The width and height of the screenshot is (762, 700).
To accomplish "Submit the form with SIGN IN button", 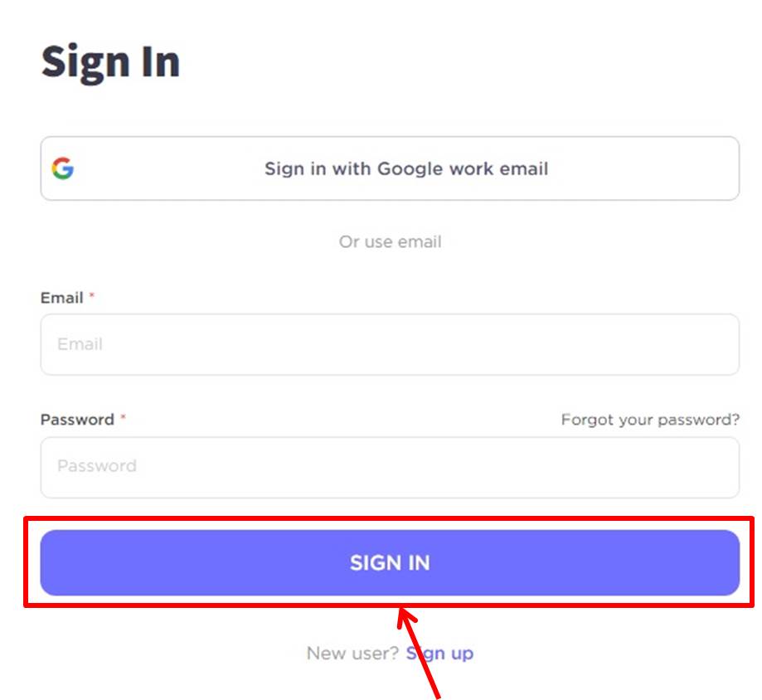I will tap(390, 562).
